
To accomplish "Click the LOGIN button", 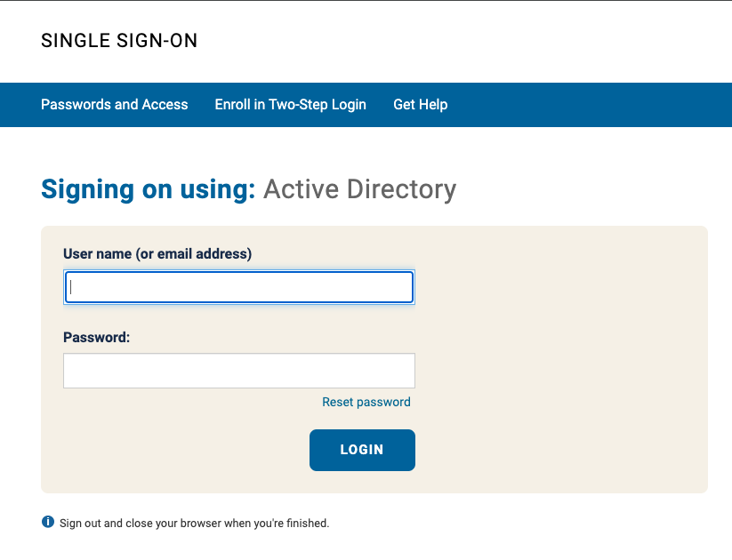I will [362, 450].
